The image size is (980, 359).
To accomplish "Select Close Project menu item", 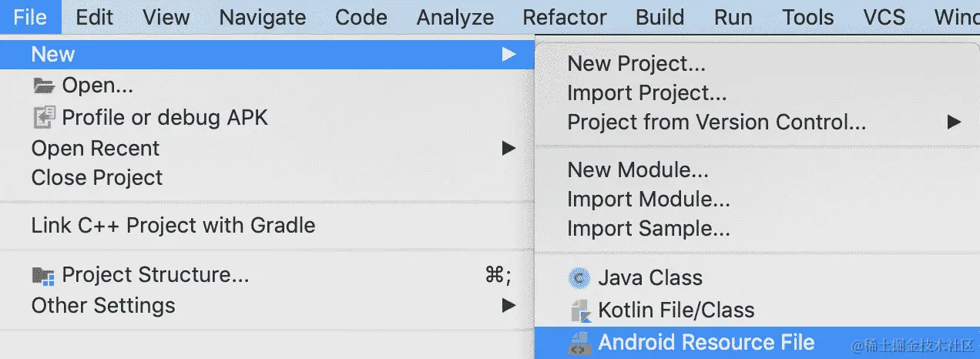I will [x=97, y=178].
